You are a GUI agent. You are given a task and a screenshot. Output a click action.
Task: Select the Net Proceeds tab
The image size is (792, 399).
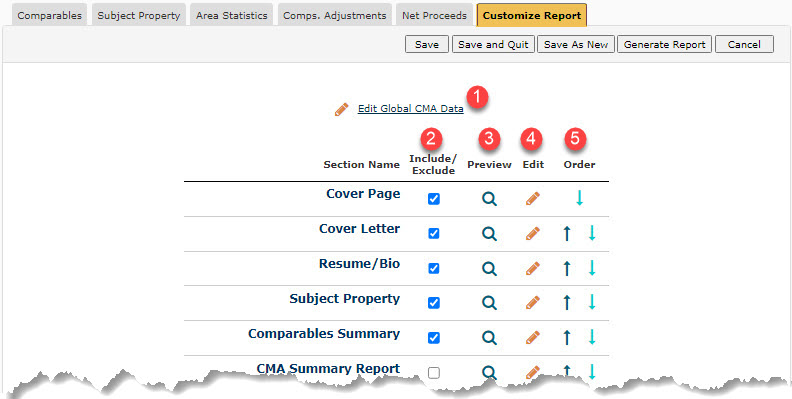pos(434,15)
